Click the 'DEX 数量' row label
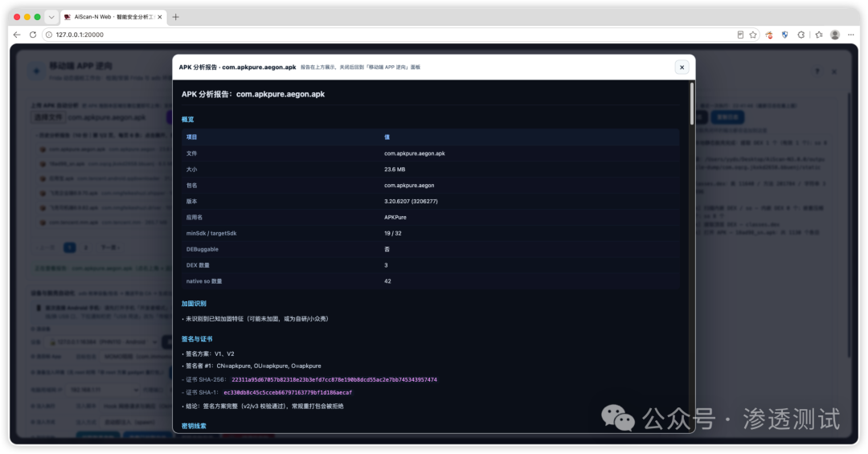868x454 pixels. tap(198, 265)
